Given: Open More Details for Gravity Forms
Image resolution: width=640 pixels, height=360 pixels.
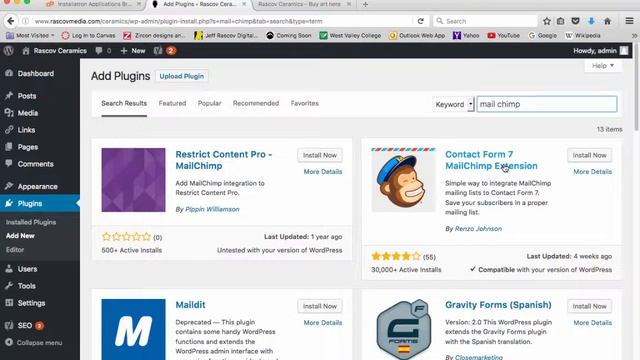Looking at the screenshot, I should [592, 323].
